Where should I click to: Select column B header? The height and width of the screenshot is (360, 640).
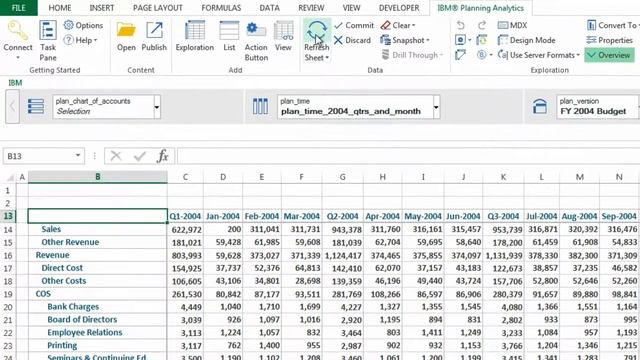pos(98,177)
